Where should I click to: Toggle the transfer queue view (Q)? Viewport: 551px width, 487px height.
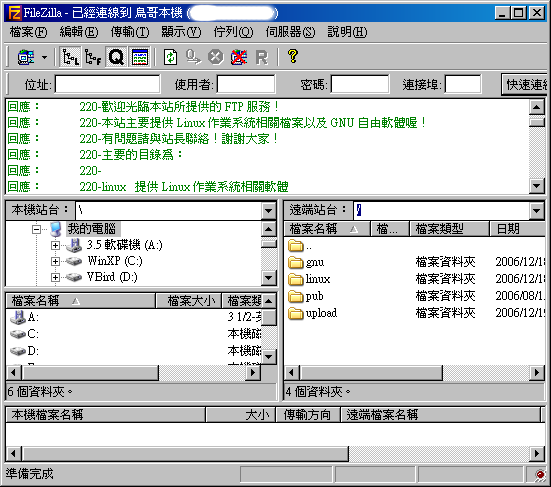(x=116, y=57)
